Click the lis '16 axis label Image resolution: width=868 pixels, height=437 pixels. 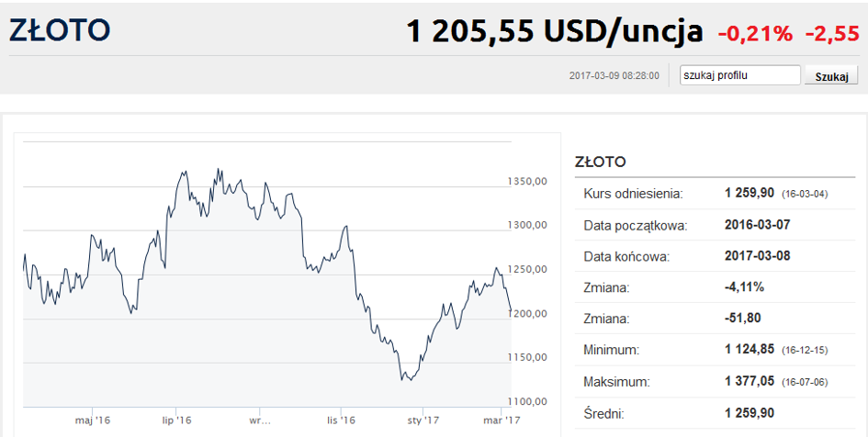coord(341,420)
